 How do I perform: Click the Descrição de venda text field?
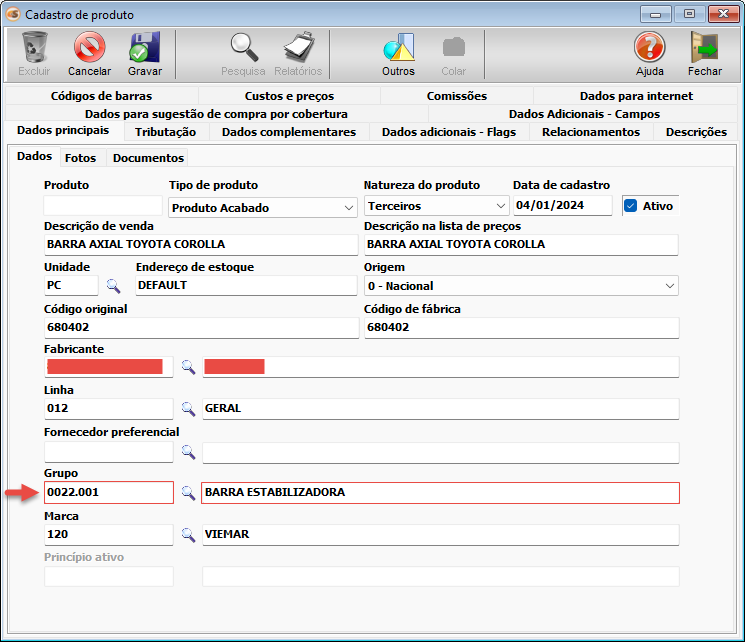click(200, 245)
